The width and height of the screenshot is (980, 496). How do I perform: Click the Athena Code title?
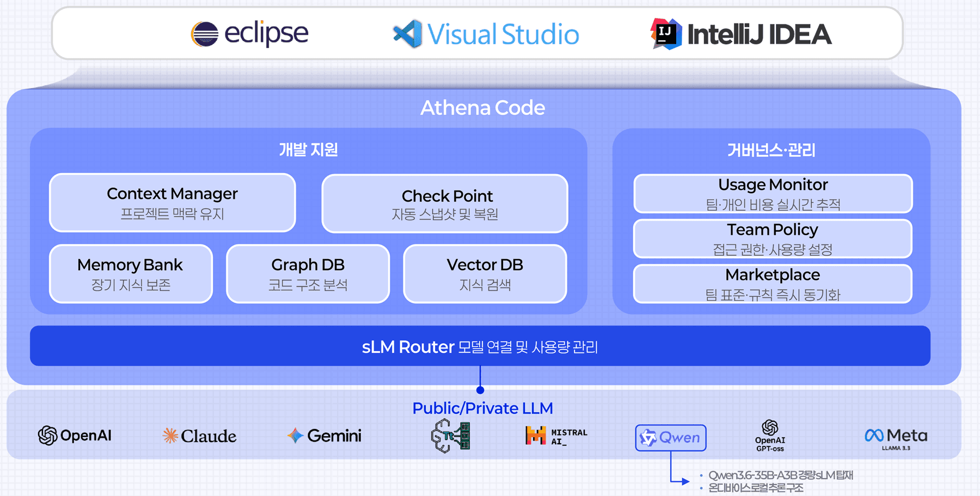(483, 108)
